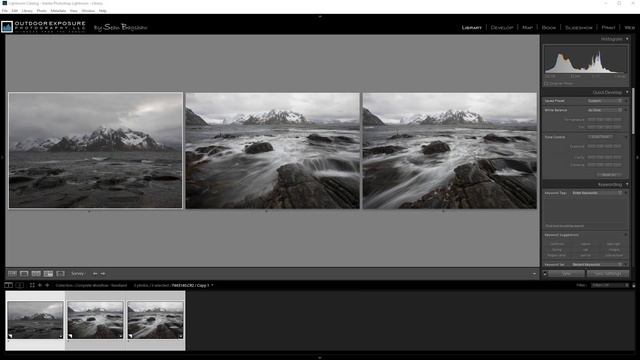Viewport: 640px width, 360px height.
Task: Click the left survey photo of snowy mountains
Action: pyautogui.click(x=96, y=151)
